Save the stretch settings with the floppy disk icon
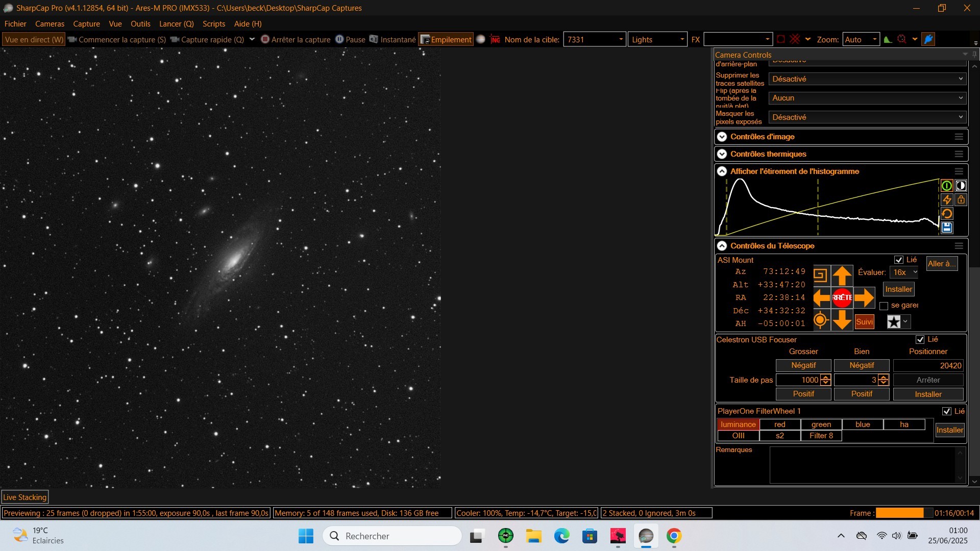 click(947, 228)
